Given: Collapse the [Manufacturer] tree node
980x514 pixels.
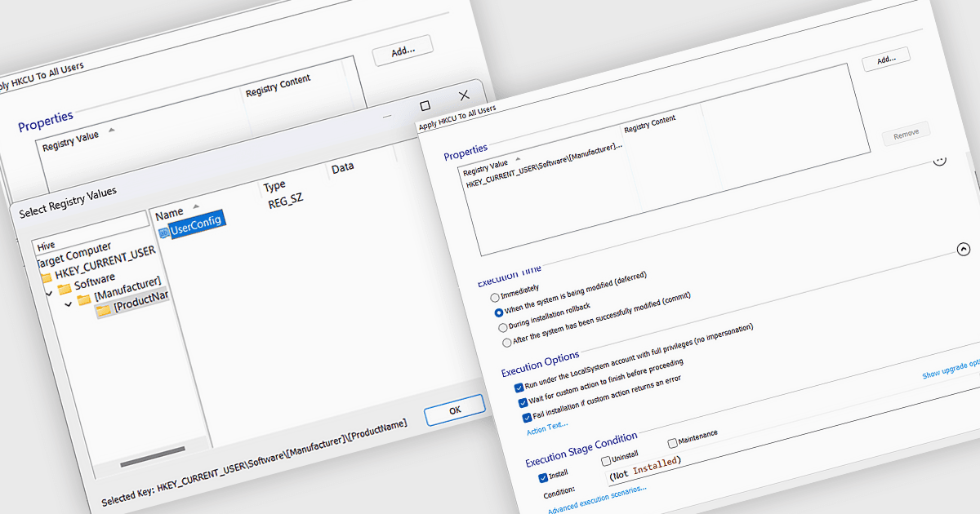Looking at the screenshot, I should [68, 303].
